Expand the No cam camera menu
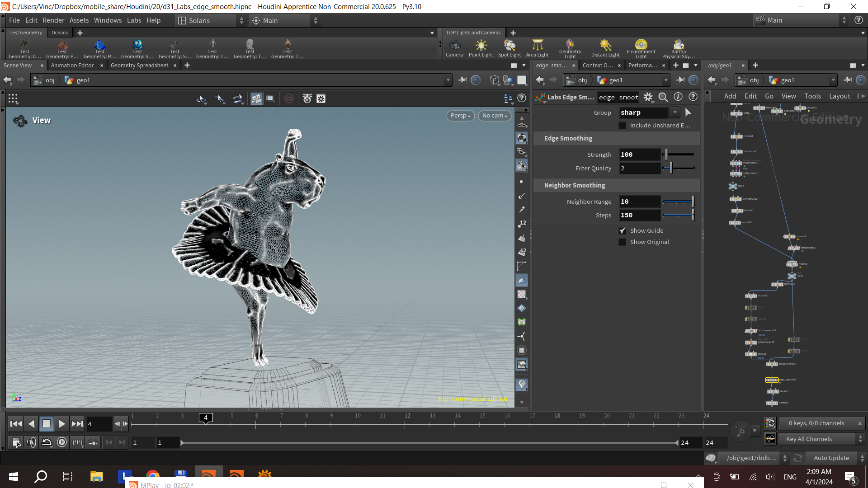Screen dimensions: 868x488 (495, 116)
